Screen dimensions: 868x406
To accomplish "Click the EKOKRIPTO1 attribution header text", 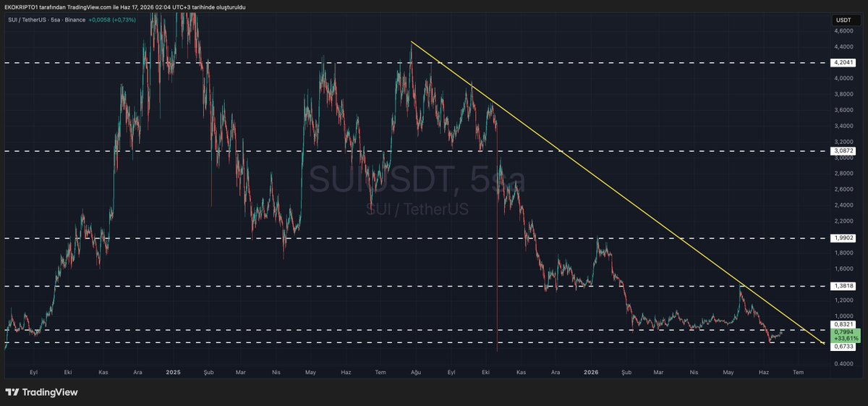I will (x=125, y=7).
